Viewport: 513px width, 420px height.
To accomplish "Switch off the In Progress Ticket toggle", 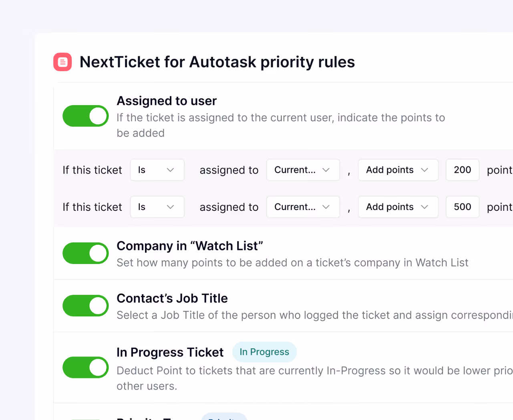I will (86, 367).
